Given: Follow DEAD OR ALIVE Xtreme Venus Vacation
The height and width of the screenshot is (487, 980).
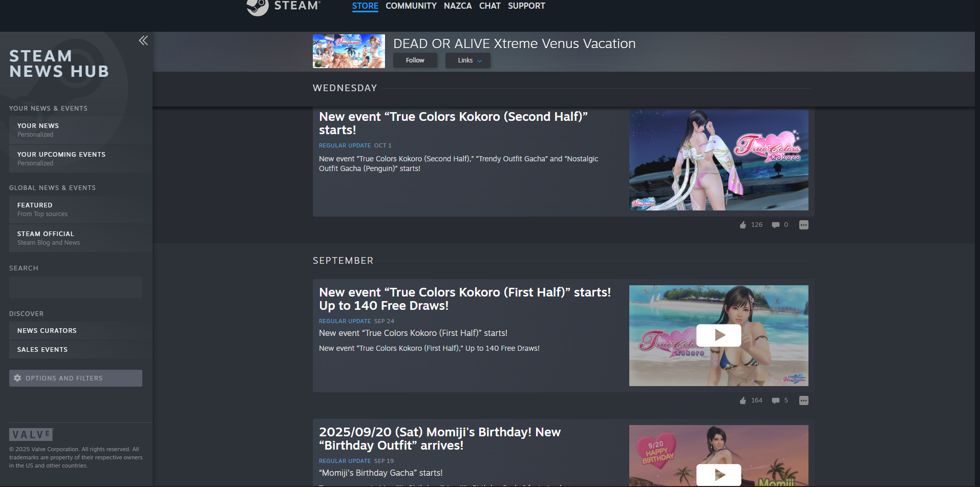Looking at the screenshot, I should click(415, 60).
